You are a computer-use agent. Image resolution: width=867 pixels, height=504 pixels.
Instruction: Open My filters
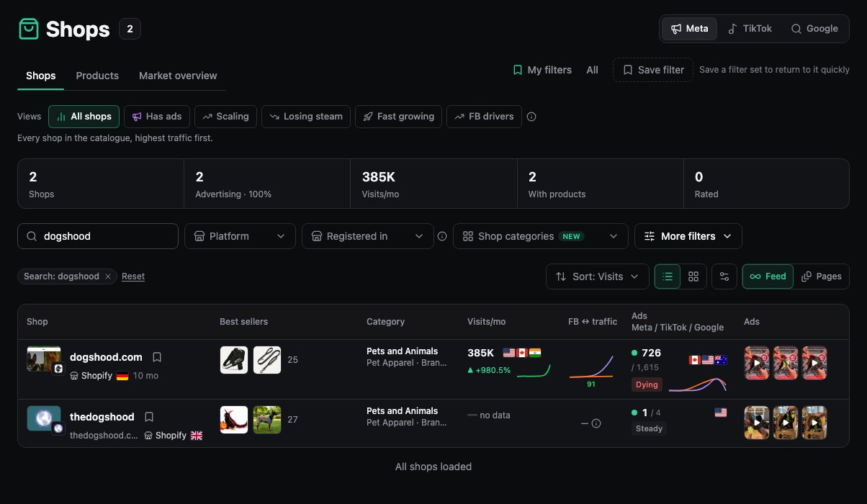pos(542,70)
